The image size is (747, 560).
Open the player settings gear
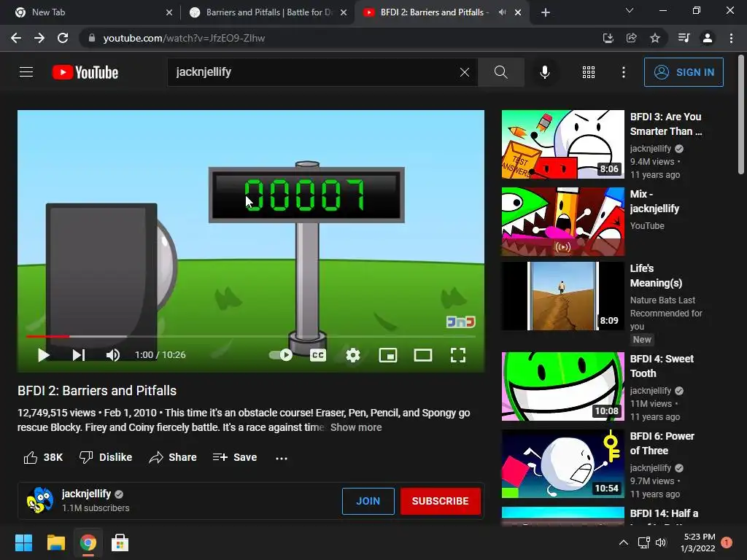(x=353, y=355)
